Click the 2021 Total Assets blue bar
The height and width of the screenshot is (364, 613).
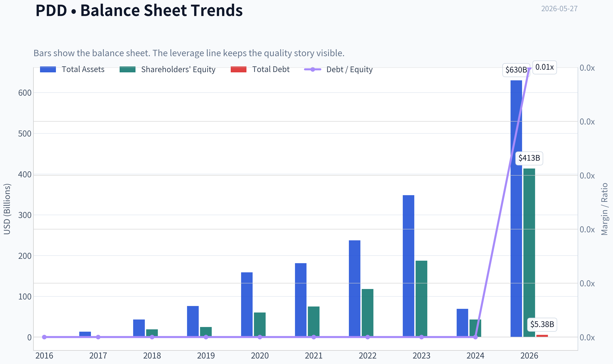(x=300, y=300)
